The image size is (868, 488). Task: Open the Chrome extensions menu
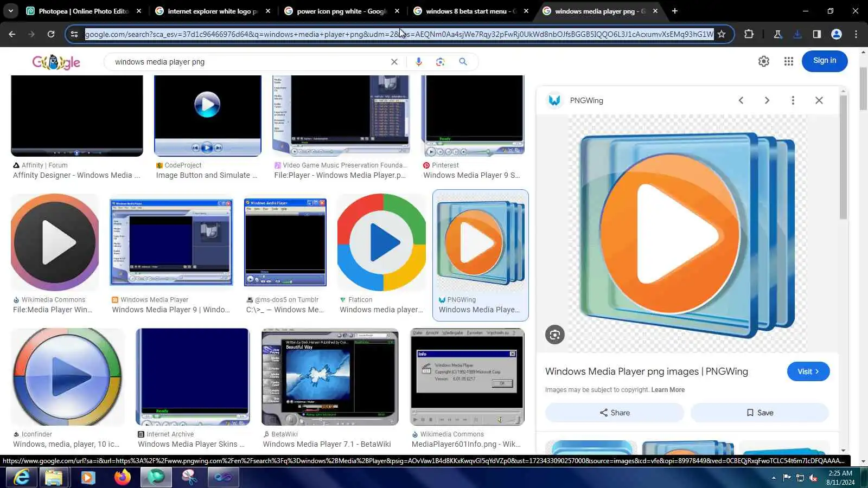pyautogui.click(x=749, y=34)
